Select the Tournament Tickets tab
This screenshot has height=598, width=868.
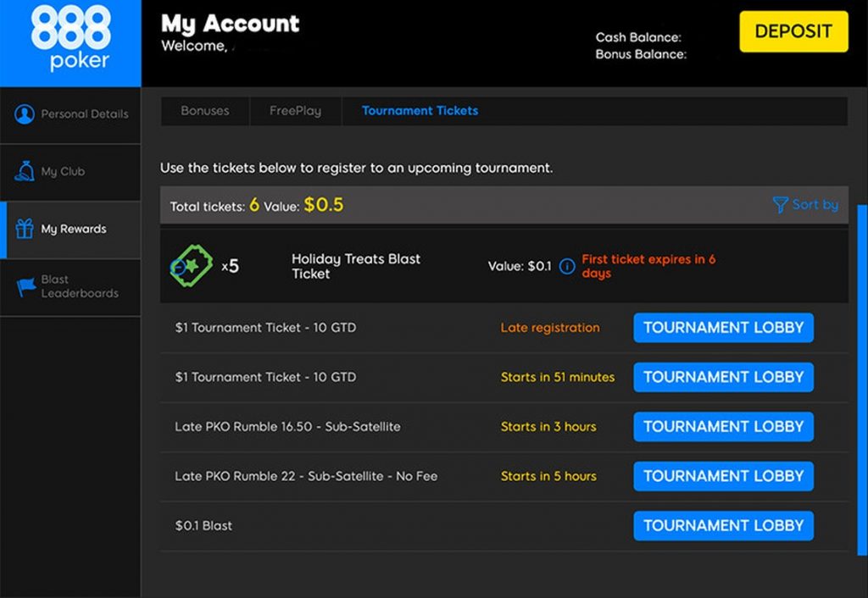tap(420, 111)
